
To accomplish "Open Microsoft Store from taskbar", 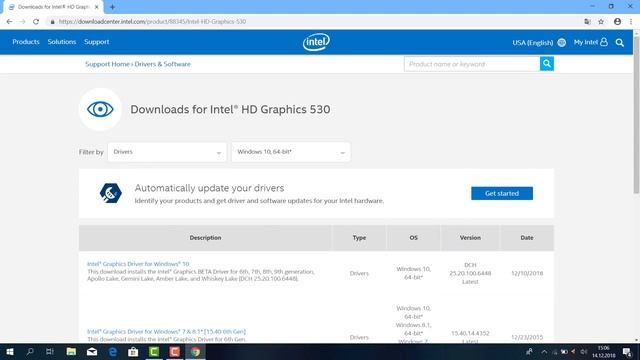I will pos(133,352).
